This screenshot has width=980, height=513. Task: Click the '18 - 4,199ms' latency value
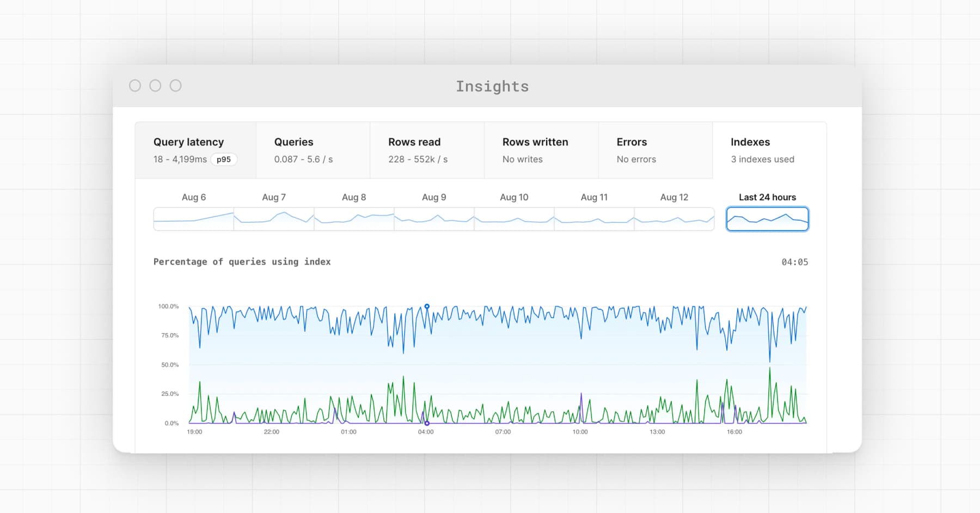pos(180,159)
